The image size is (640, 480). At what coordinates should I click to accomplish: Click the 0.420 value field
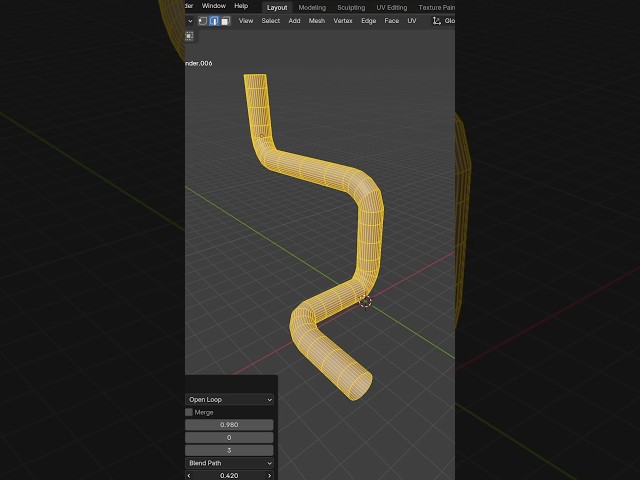[x=229, y=476]
